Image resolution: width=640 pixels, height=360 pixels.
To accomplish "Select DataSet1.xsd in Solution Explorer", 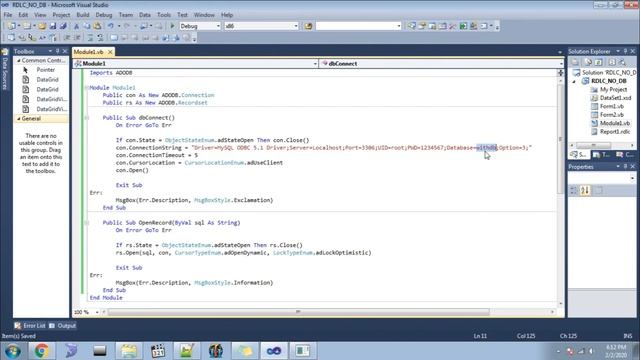I will point(615,98).
